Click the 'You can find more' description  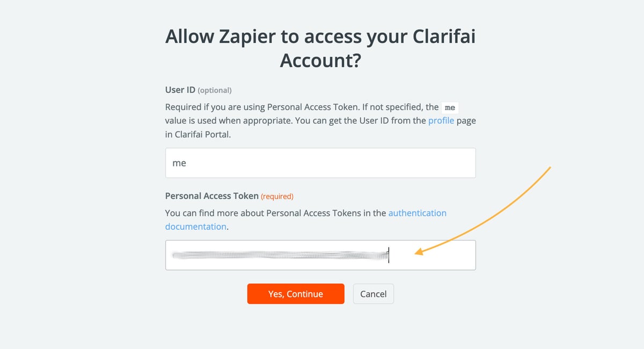point(275,213)
